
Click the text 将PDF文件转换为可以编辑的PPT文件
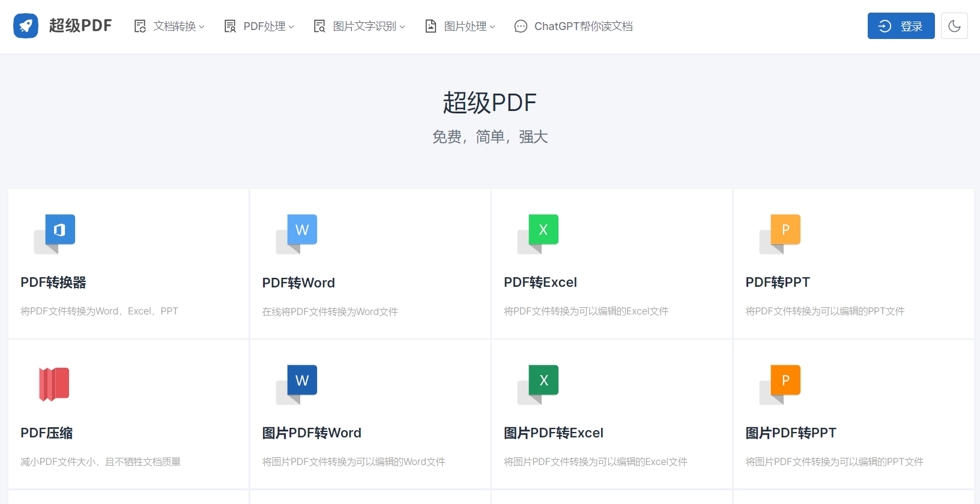tap(825, 311)
